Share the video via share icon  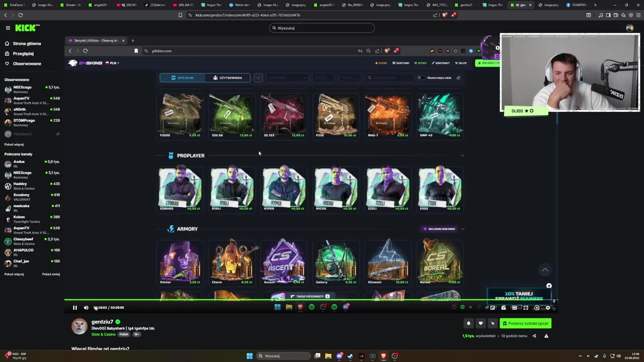(x=534, y=336)
